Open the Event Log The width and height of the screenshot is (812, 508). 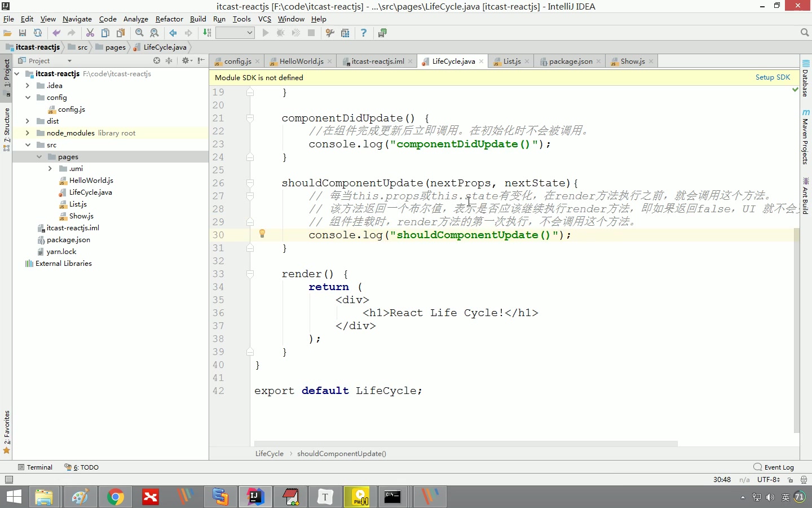(774, 467)
